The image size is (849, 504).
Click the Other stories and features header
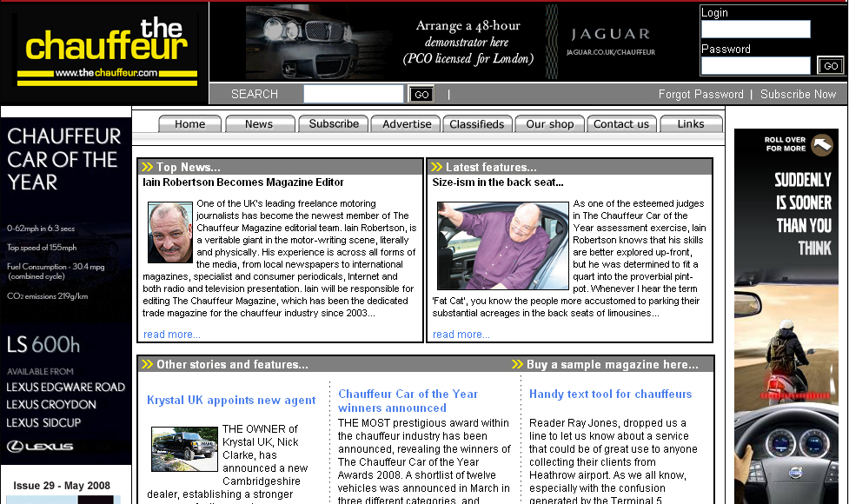[x=232, y=364]
